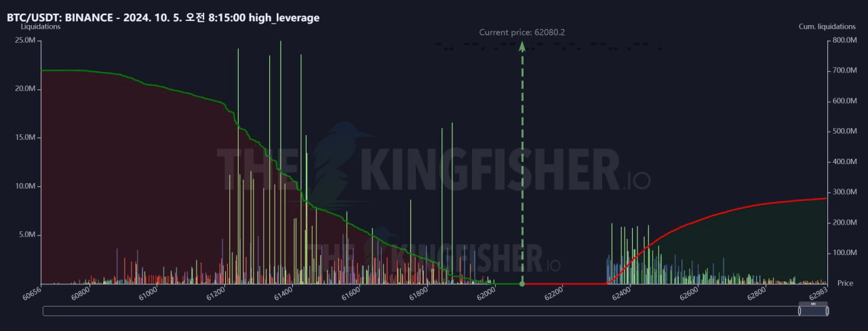Image resolution: width=868 pixels, height=331 pixels.
Task: Click the zoom slider's left handle
Action: point(800,311)
